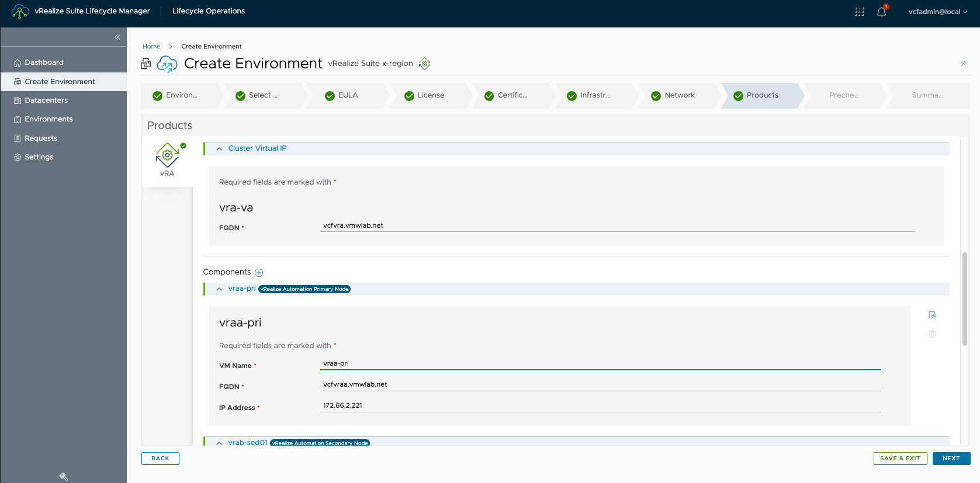The width and height of the screenshot is (980, 483).
Task: Click the icon next to vRealize Suite x-region
Action: 425,64
